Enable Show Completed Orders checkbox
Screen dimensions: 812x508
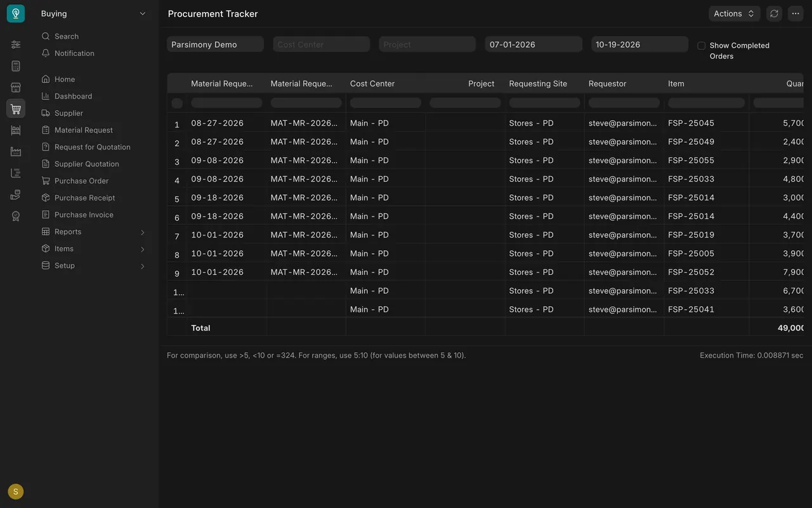[701, 46]
